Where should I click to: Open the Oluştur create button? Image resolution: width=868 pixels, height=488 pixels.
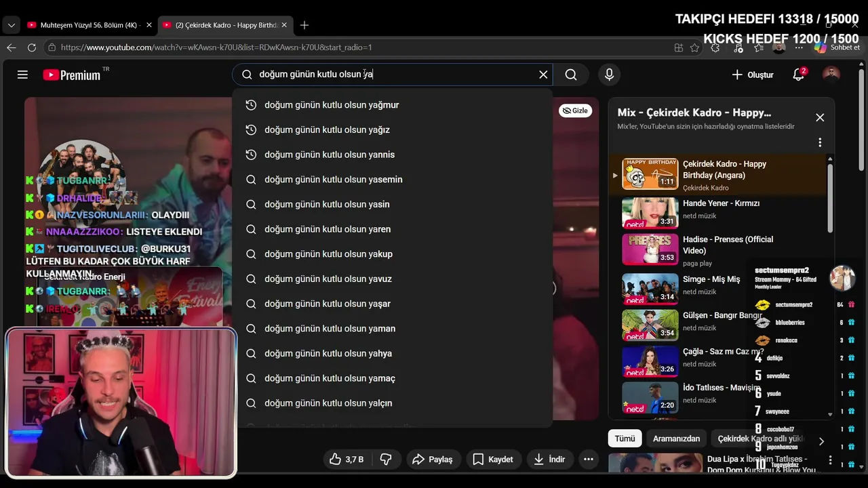(752, 75)
